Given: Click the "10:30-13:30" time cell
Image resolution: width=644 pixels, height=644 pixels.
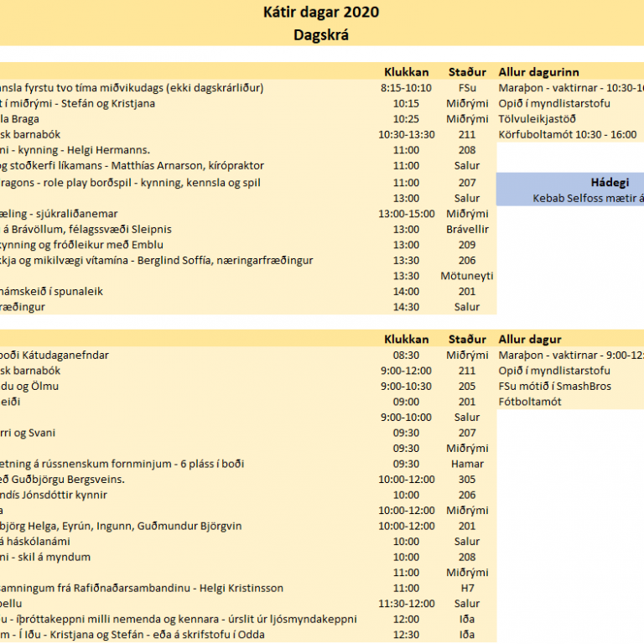Looking at the screenshot, I should (406, 134).
